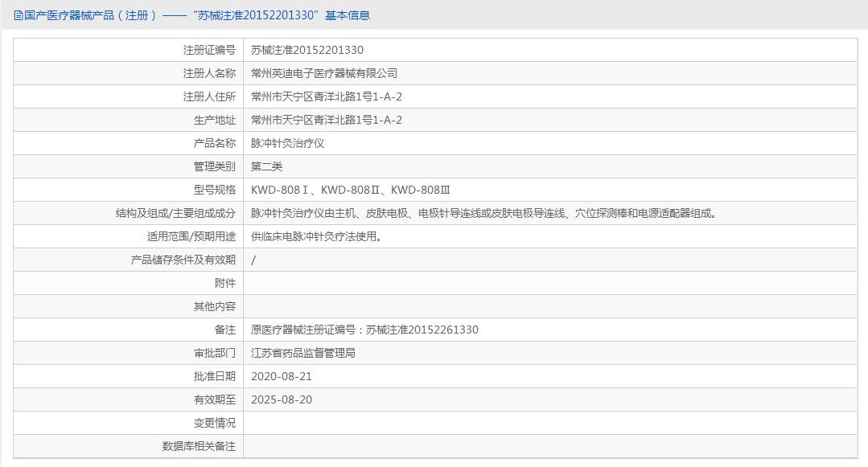Select the address value in 注册人住所 row

click(327, 96)
